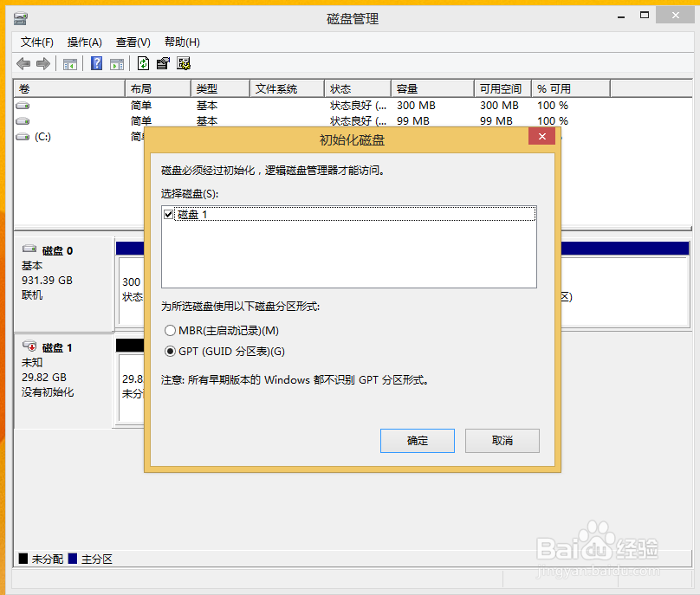
Task: Click the Back navigation arrow icon
Action: pyautogui.click(x=23, y=62)
